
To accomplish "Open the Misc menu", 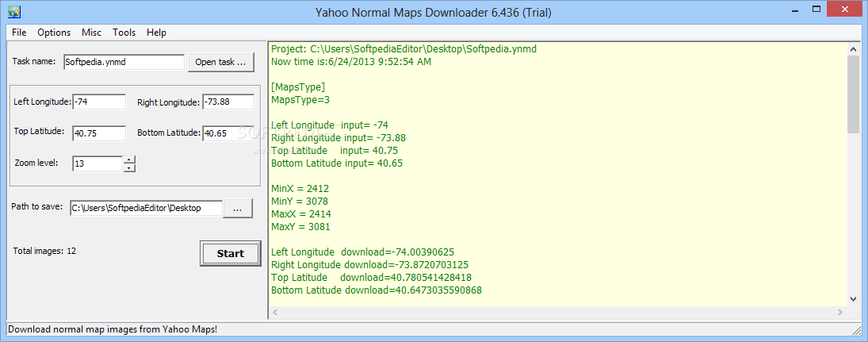I will coord(91,33).
